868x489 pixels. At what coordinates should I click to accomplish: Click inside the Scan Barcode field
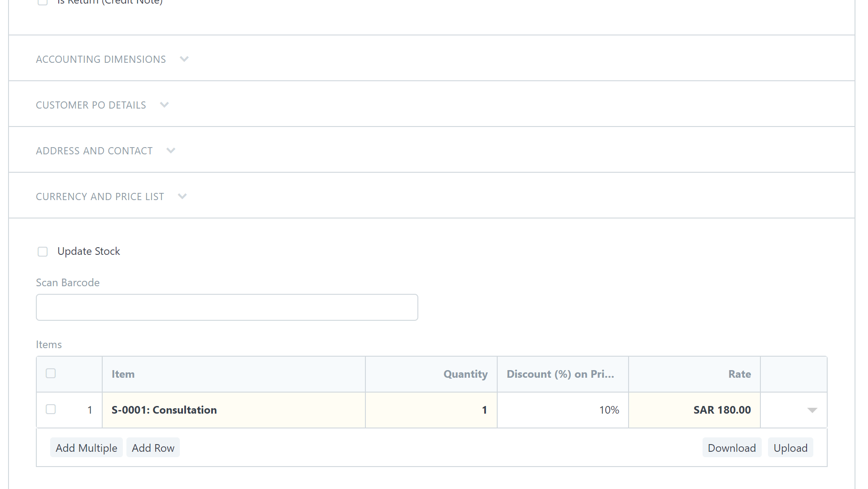pyautogui.click(x=227, y=307)
